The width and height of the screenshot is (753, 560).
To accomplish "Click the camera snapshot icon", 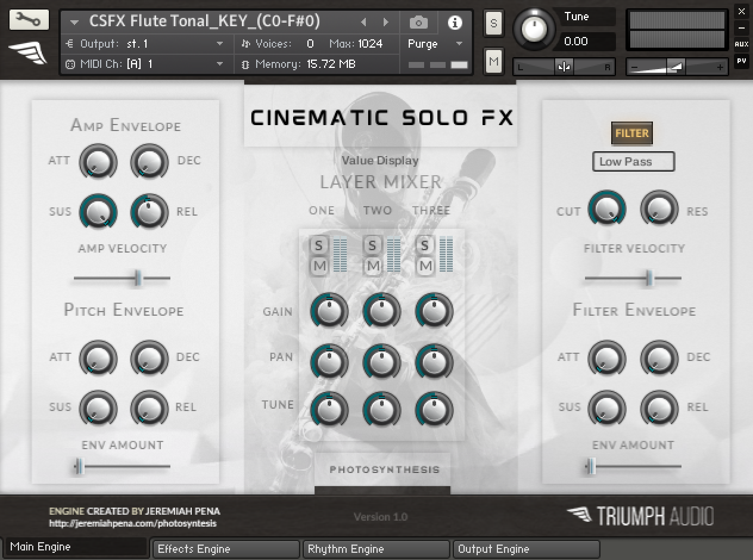I will [x=419, y=23].
